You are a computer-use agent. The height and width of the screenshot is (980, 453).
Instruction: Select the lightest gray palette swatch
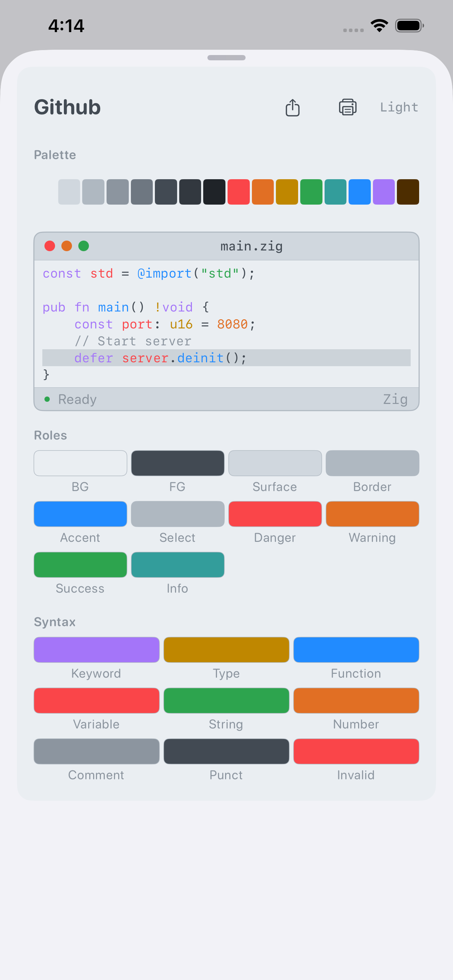[x=69, y=192]
